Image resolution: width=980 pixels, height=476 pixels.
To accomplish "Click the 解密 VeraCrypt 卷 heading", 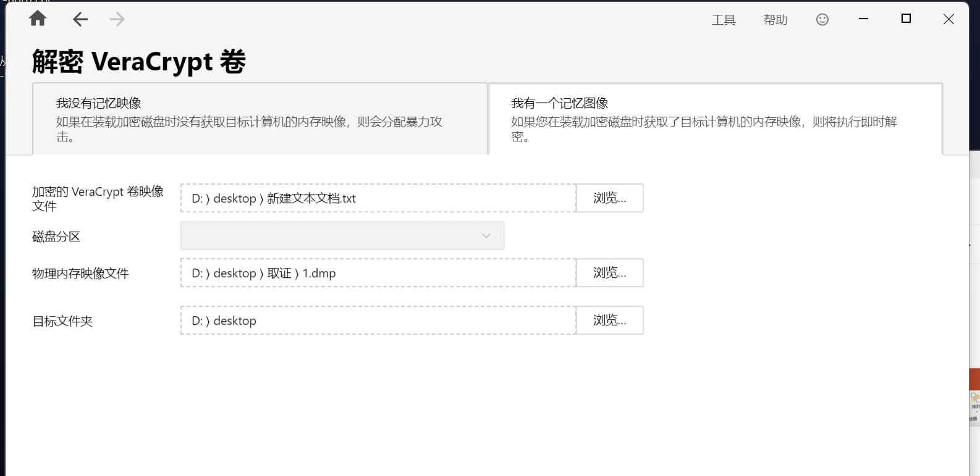I will pos(139,62).
